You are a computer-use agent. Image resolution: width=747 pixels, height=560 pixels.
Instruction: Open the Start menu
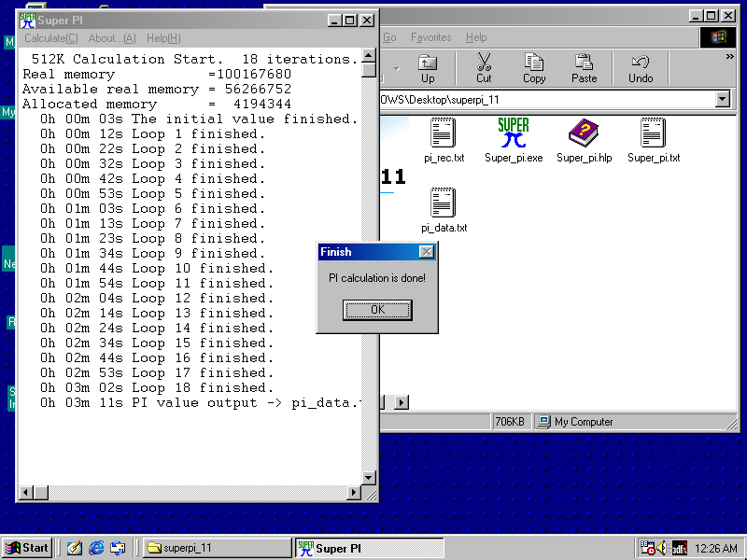(27, 548)
